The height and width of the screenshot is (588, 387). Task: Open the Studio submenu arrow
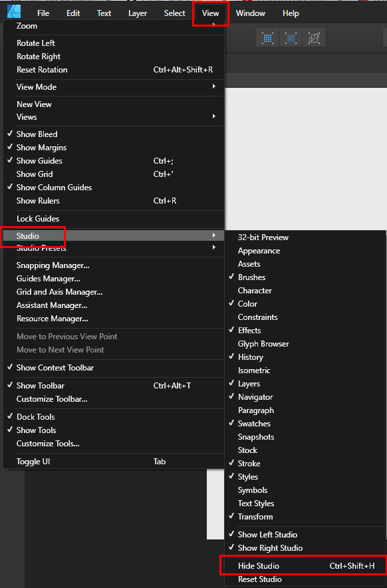[x=213, y=235]
